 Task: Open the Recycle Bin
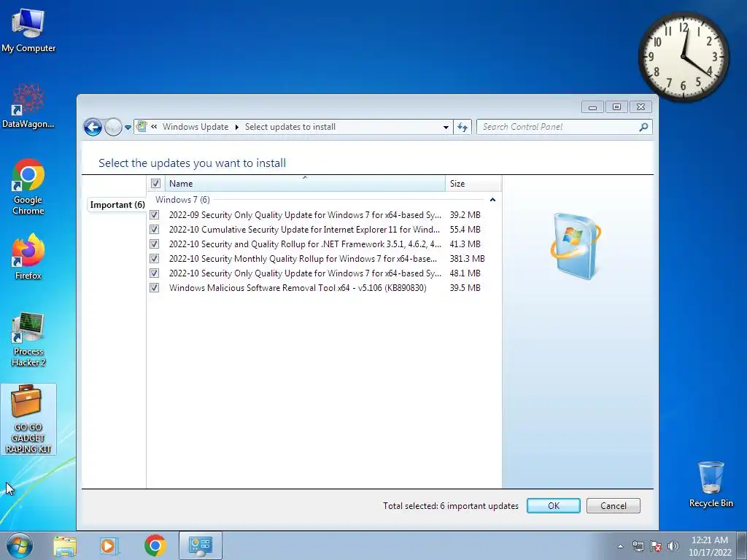pos(711,484)
